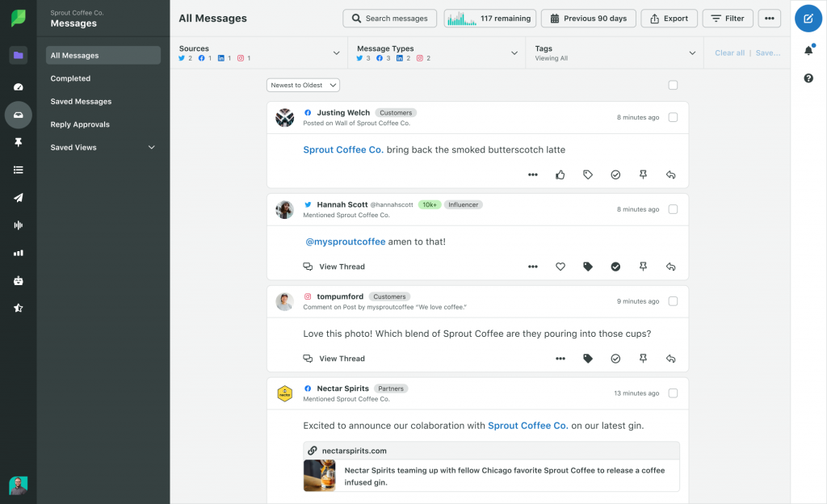Click Hannah Scott's Influencer tag
This screenshot has width=827, height=504.
click(x=463, y=204)
